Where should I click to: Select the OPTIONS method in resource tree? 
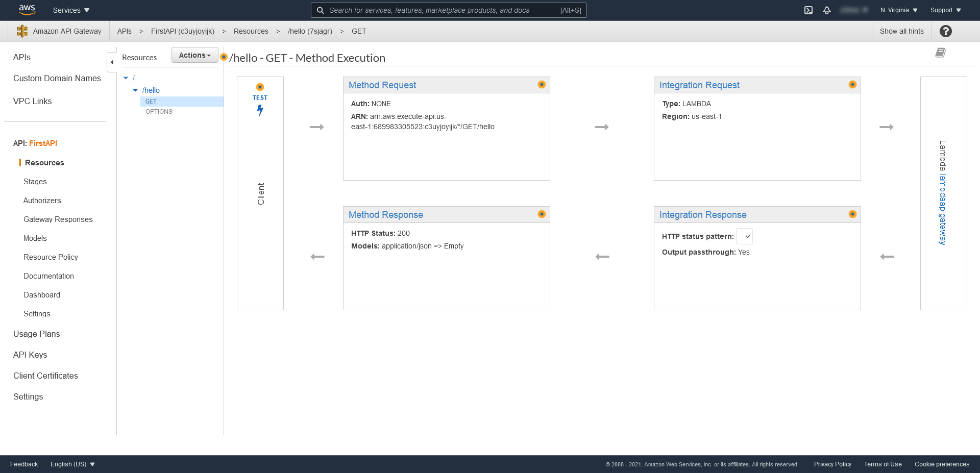tap(159, 112)
